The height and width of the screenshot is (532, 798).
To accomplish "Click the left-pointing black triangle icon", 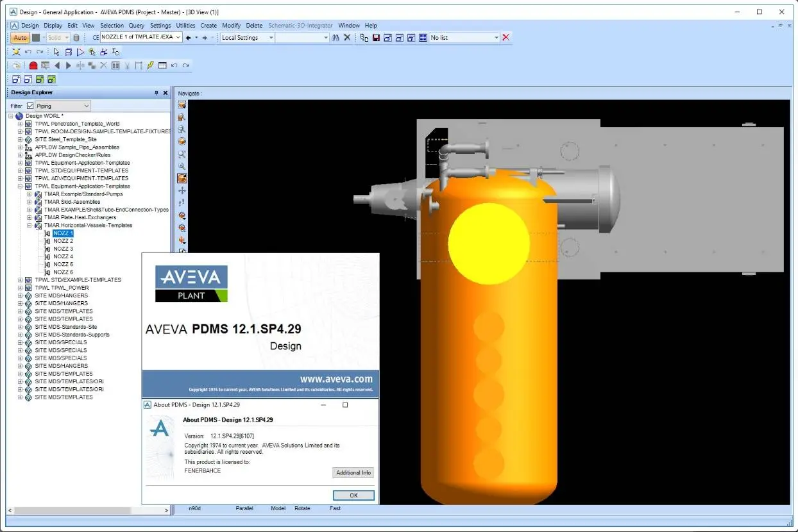I will [57, 65].
